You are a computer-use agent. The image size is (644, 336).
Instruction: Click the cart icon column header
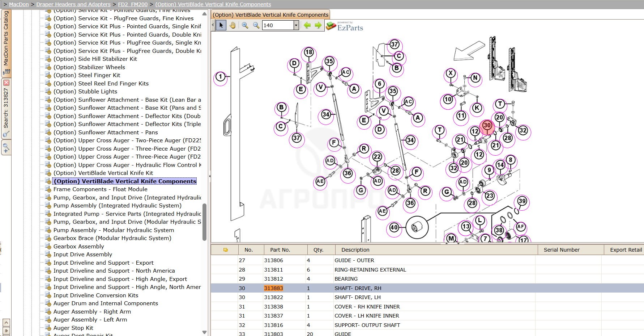point(226,250)
